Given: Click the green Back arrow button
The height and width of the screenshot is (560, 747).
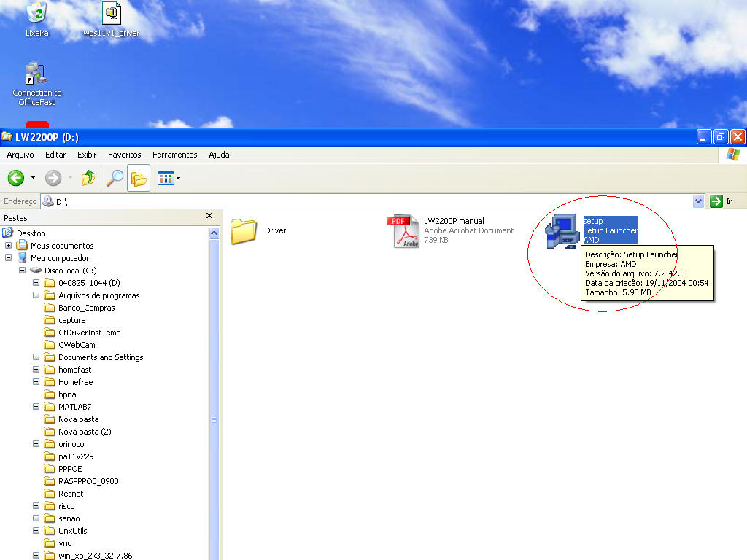Looking at the screenshot, I should 16,178.
